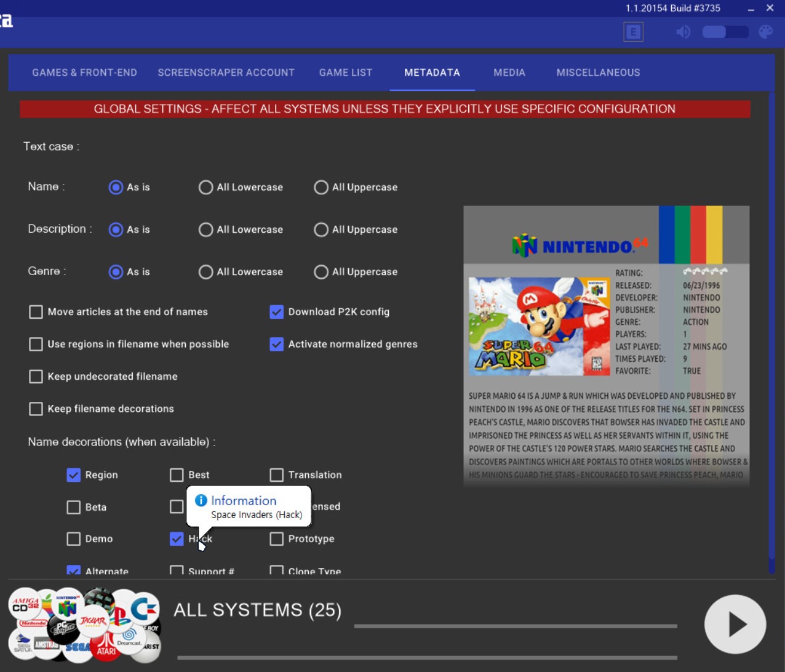The image size is (785, 672).
Task: Select Genre 'As is' radio button
Action: pyautogui.click(x=116, y=272)
